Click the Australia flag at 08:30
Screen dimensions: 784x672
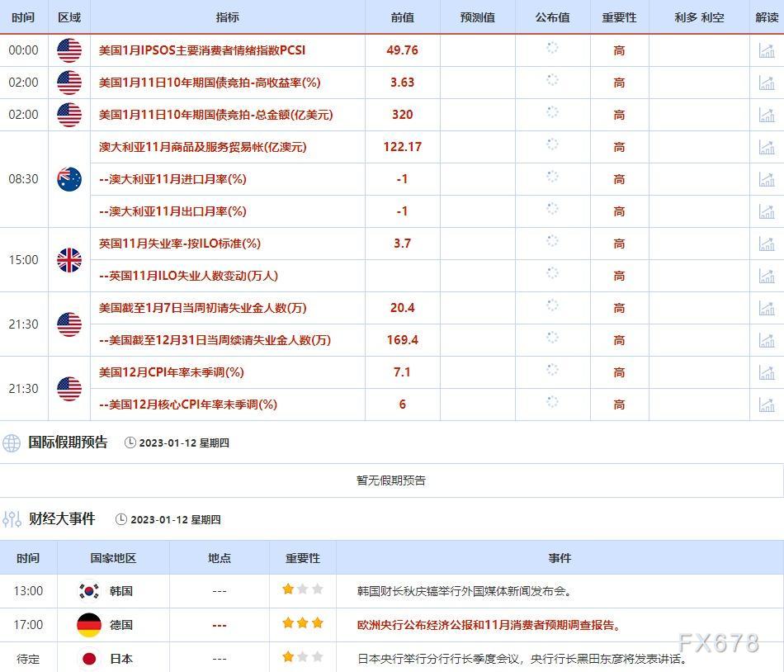click(69, 179)
